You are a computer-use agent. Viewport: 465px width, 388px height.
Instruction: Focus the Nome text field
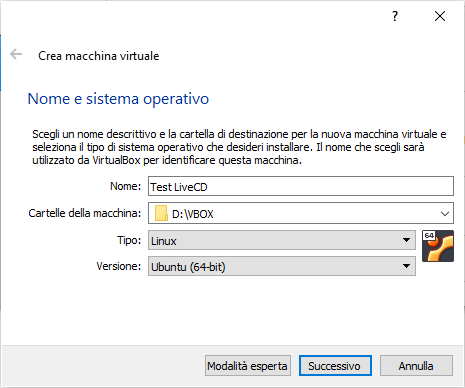coord(301,186)
